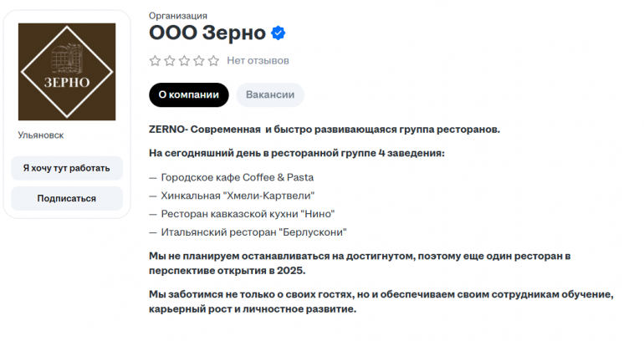Screen dimensions: 644x341
Task: Choose the third rating star
Action: click(x=184, y=61)
